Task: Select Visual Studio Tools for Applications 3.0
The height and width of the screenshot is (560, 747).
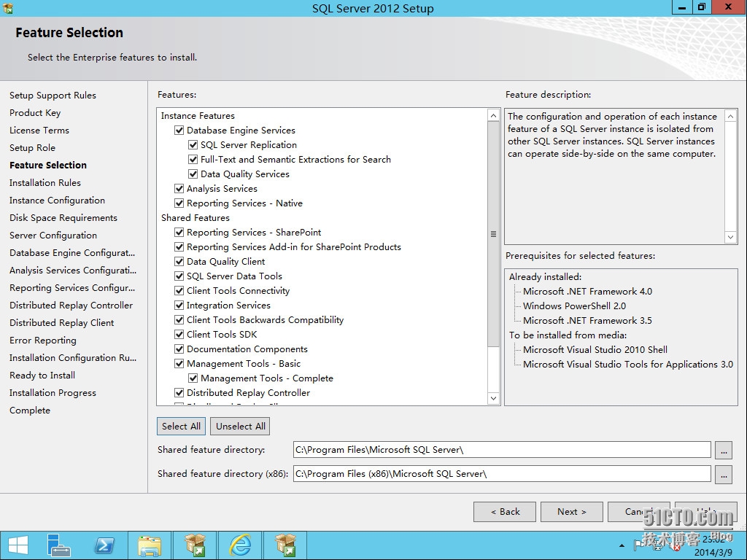Action: pos(628,365)
